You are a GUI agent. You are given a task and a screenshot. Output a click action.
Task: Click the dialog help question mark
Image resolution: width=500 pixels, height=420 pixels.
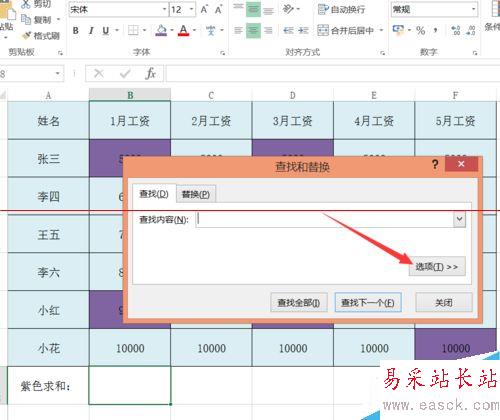(435, 164)
